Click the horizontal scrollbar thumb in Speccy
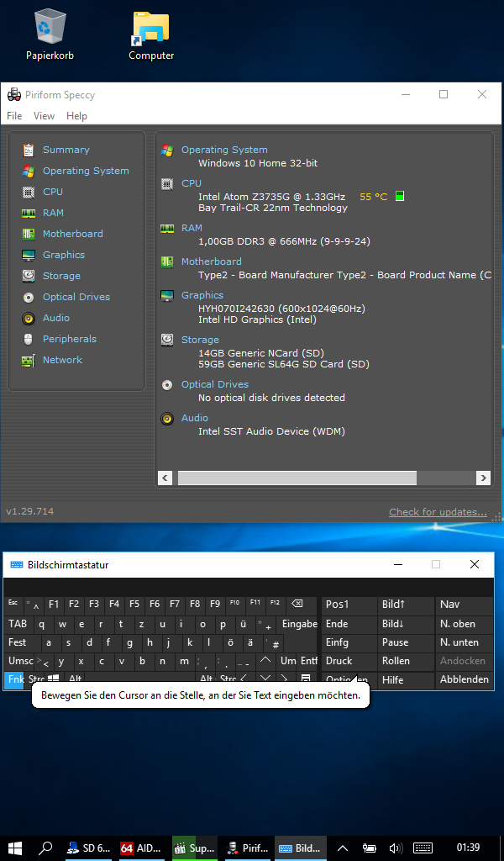This screenshot has width=504, height=861. [297, 478]
